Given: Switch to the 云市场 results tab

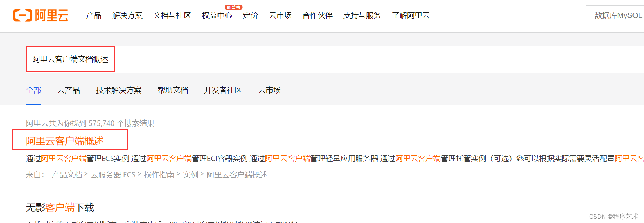Looking at the screenshot, I should pyautogui.click(x=269, y=90).
